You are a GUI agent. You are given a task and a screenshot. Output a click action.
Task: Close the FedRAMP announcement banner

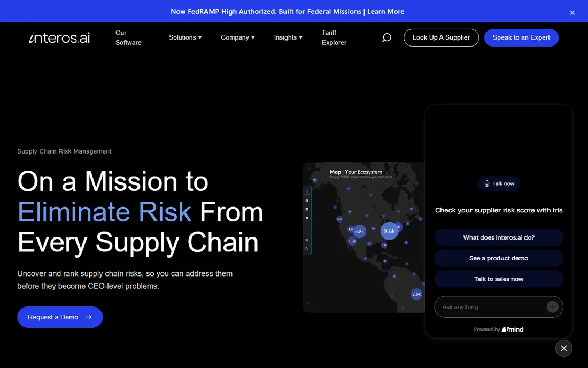[x=572, y=12]
